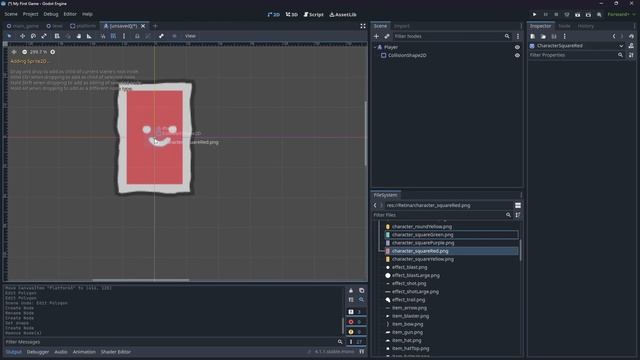This screenshot has height=360, width=640.
Task: Open the Shader Editor bottom panel
Action: 116,352
